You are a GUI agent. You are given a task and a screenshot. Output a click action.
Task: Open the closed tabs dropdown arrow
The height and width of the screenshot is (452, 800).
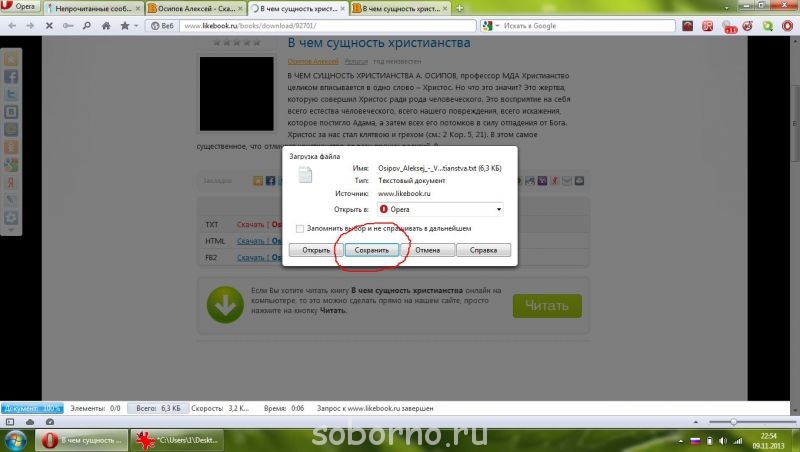click(x=727, y=8)
